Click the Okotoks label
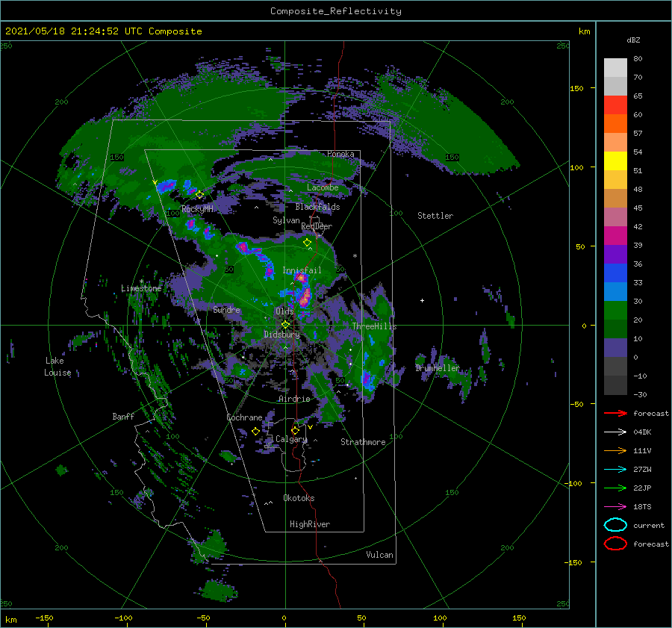 [x=299, y=498]
